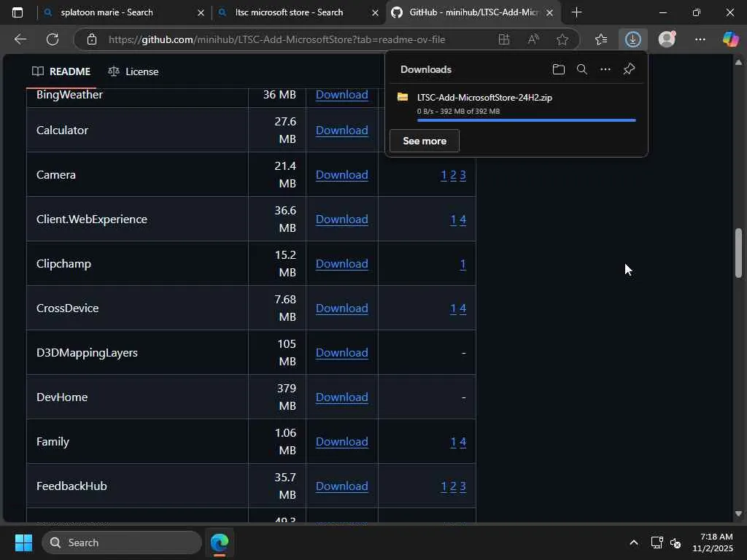Open Camera dependency link 2

click(453, 175)
